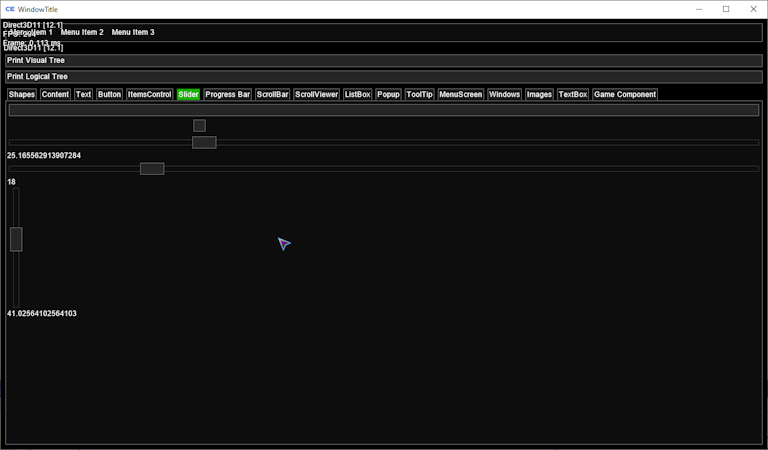
Task: Go to the Button tab
Action: pyautogui.click(x=110, y=94)
